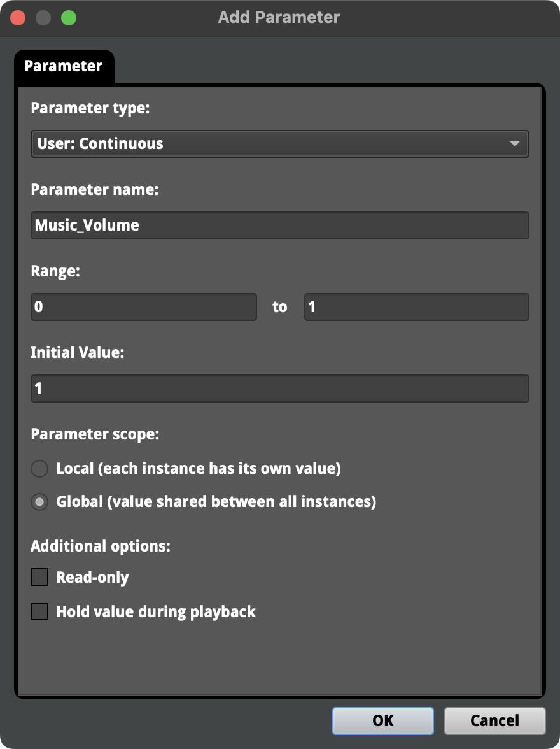Image resolution: width=560 pixels, height=749 pixels.
Task: Click the gray minimize window button
Action: click(43, 18)
